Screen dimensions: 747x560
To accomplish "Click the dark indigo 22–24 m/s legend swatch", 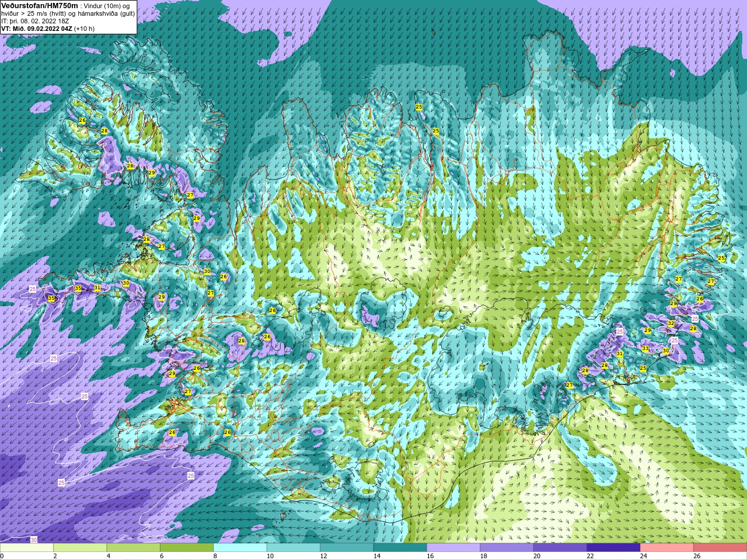I will 613,548.
